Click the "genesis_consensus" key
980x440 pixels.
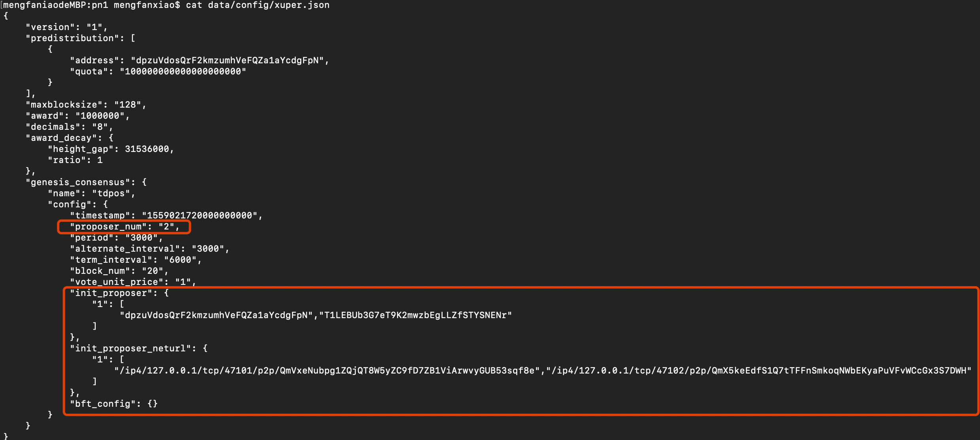(x=78, y=182)
